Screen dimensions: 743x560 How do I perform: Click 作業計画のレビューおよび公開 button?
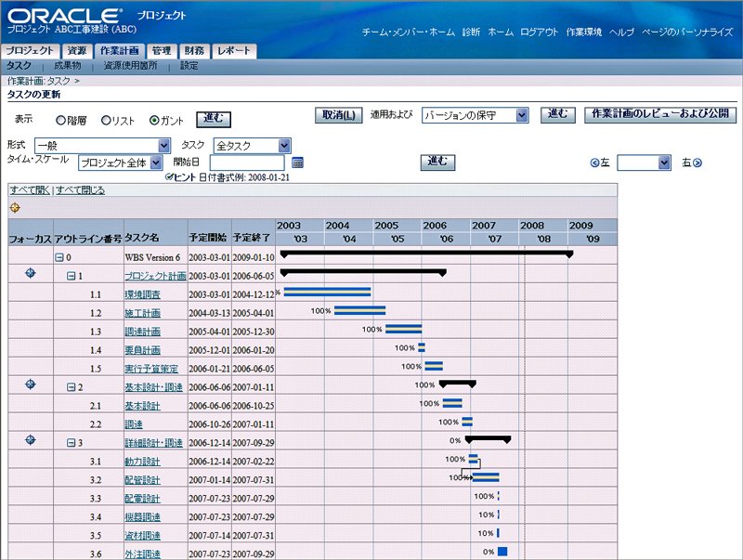click(x=660, y=114)
